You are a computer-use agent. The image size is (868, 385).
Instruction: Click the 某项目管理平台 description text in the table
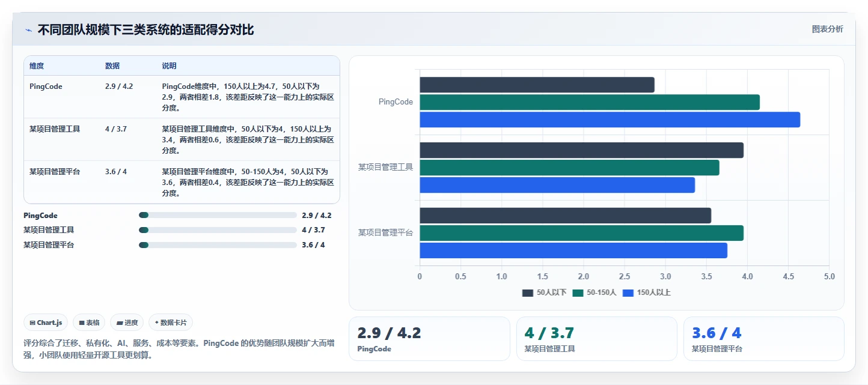[x=248, y=183]
